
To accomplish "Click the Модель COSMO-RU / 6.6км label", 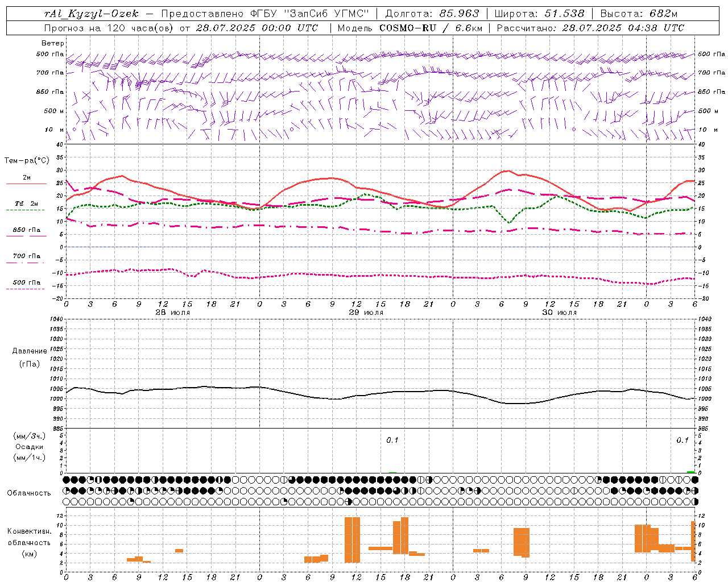I will 409,28.
